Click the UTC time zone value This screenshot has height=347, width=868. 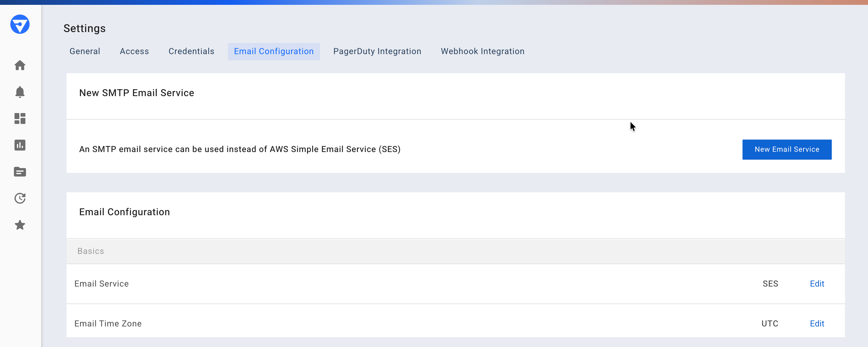click(x=769, y=323)
